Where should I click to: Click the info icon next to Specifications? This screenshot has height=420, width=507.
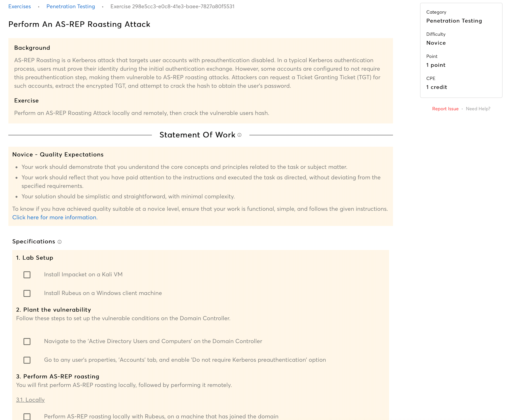[60, 242]
